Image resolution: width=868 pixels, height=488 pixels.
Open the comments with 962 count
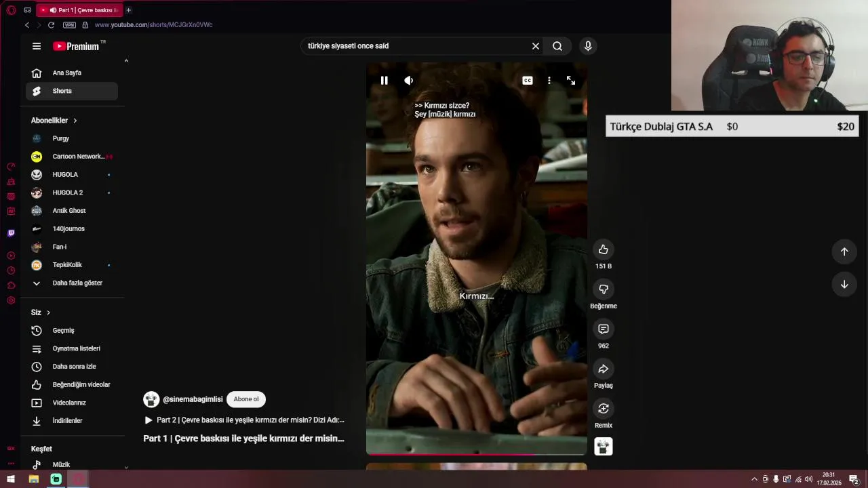tap(604, 329)
